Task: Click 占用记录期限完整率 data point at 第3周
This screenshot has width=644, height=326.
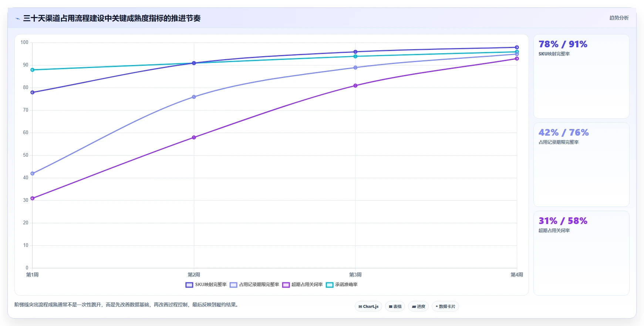Action: click(x=355, y=68)
